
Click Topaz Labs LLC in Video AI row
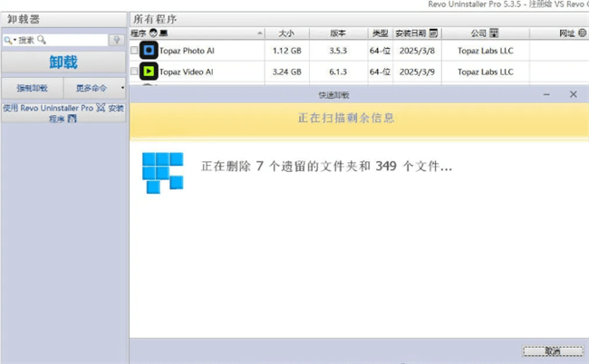click(486, 72)
